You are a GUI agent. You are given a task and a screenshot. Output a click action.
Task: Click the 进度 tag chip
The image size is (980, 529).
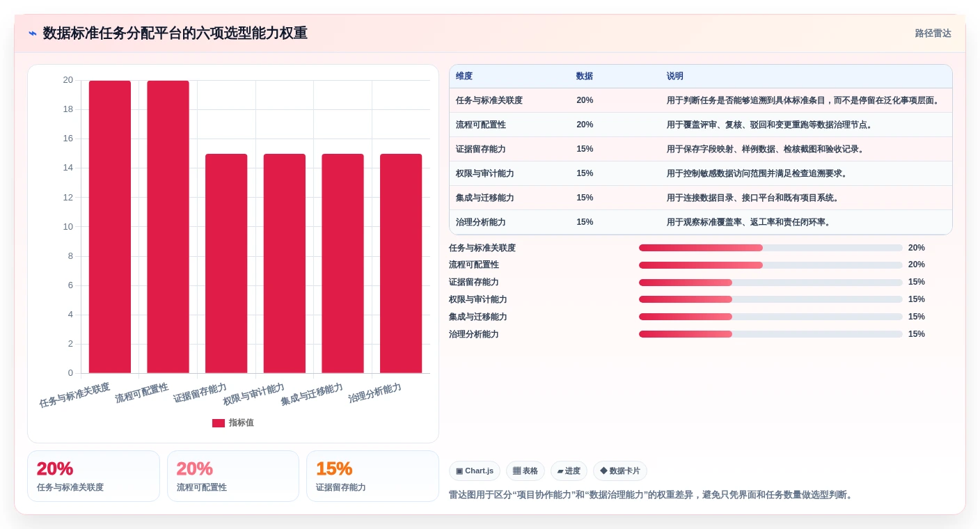click(569, 471)
